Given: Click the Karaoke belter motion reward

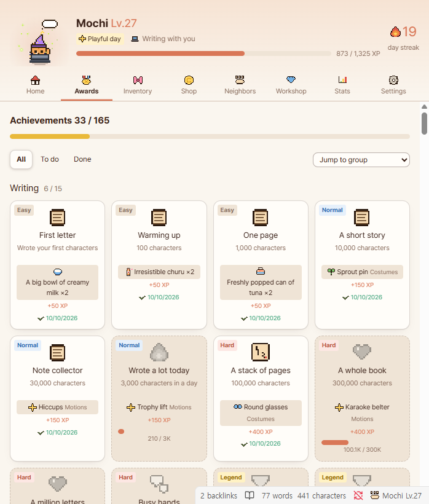Looking at the screenshot, I should pos(362,412).
